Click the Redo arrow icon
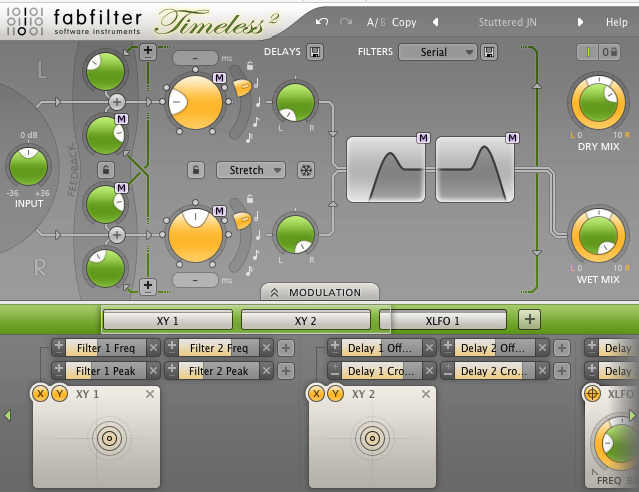 (346, 22)
